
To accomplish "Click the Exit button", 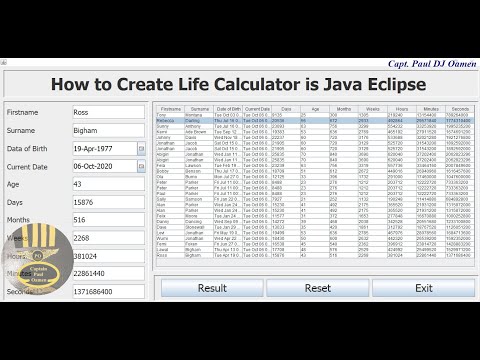I will click(424, 288).
